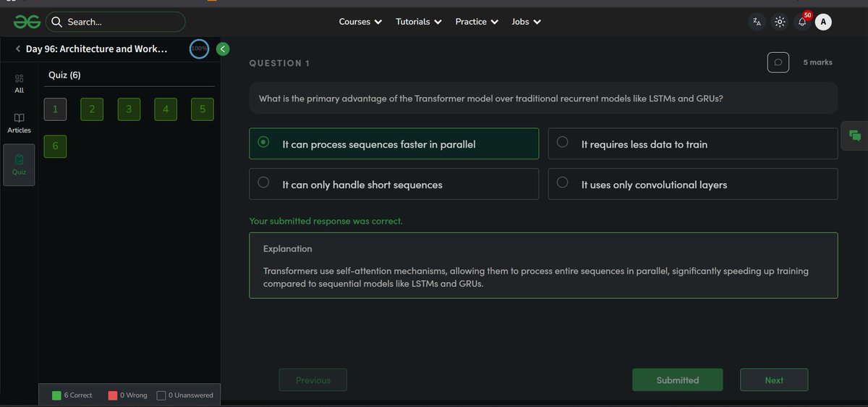868x407 pixels.
Task: Select radio for parallel processing answer
Action: (x=263, y=142)
